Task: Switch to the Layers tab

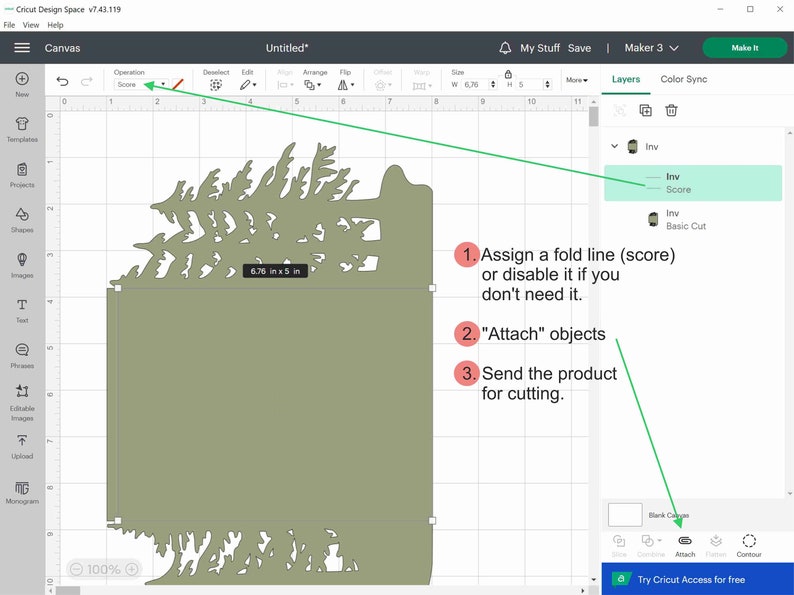Action: [626, 79]
